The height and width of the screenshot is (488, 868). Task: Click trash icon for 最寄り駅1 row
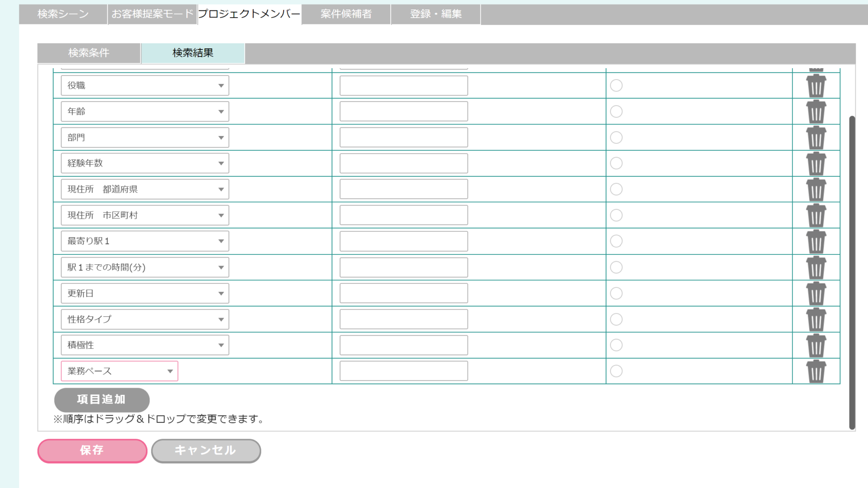[x=816, y=241]
